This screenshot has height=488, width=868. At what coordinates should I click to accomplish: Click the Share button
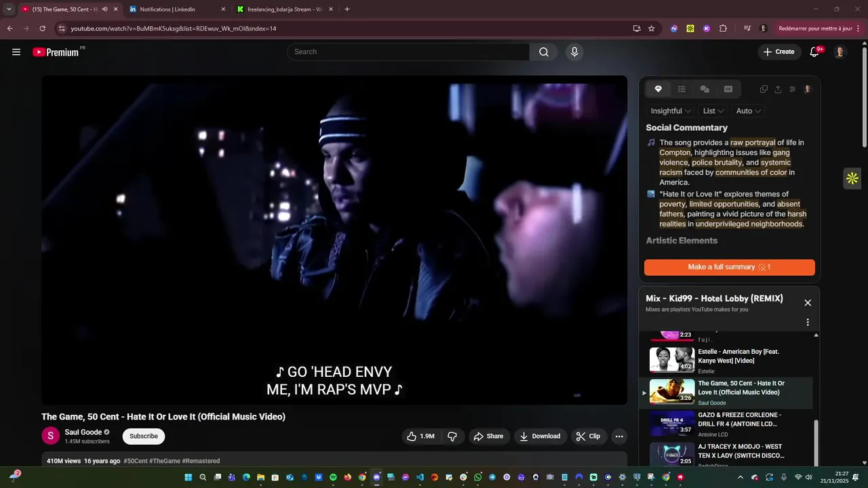488,436
